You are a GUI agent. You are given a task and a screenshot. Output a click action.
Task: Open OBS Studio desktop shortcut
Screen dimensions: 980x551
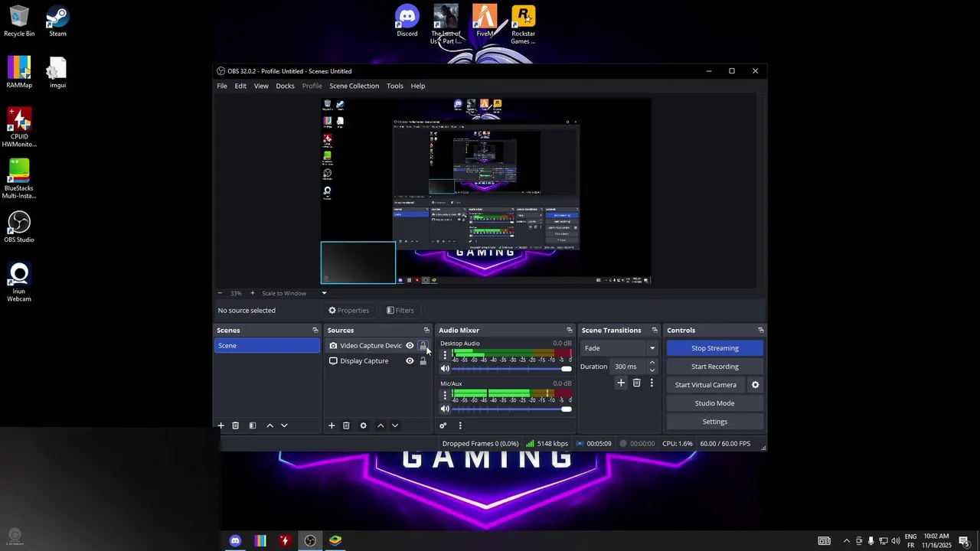(x=19, y=227)
